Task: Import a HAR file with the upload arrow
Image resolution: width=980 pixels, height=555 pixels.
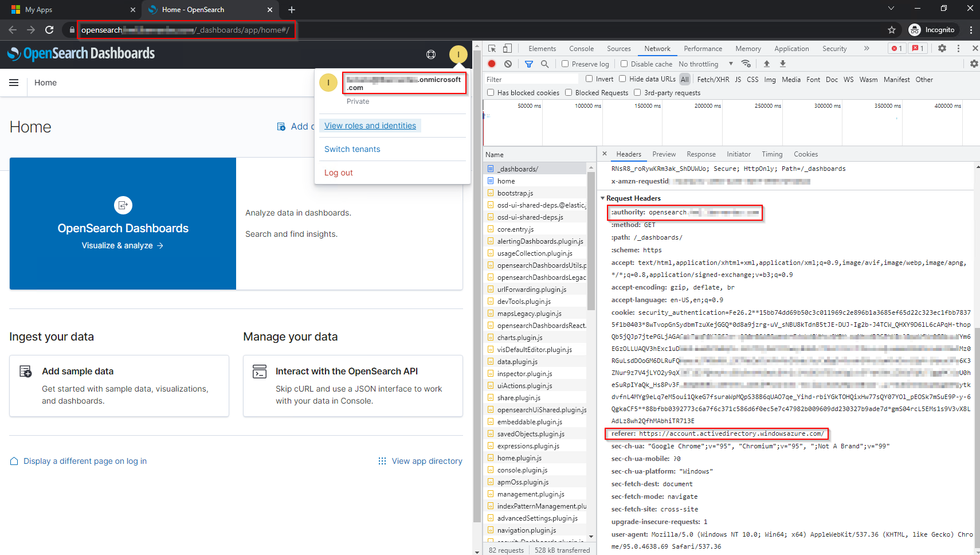Action: tap(767, 64)
